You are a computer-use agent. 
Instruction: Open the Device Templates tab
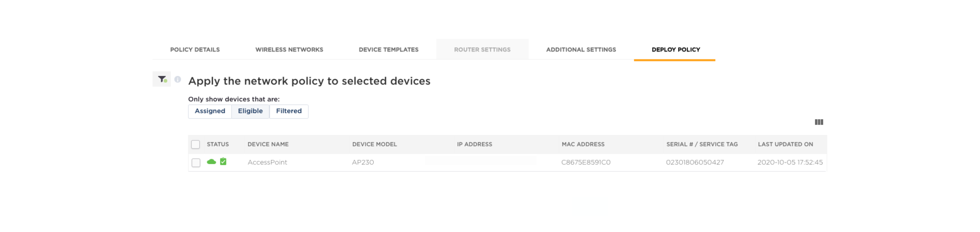388,49
